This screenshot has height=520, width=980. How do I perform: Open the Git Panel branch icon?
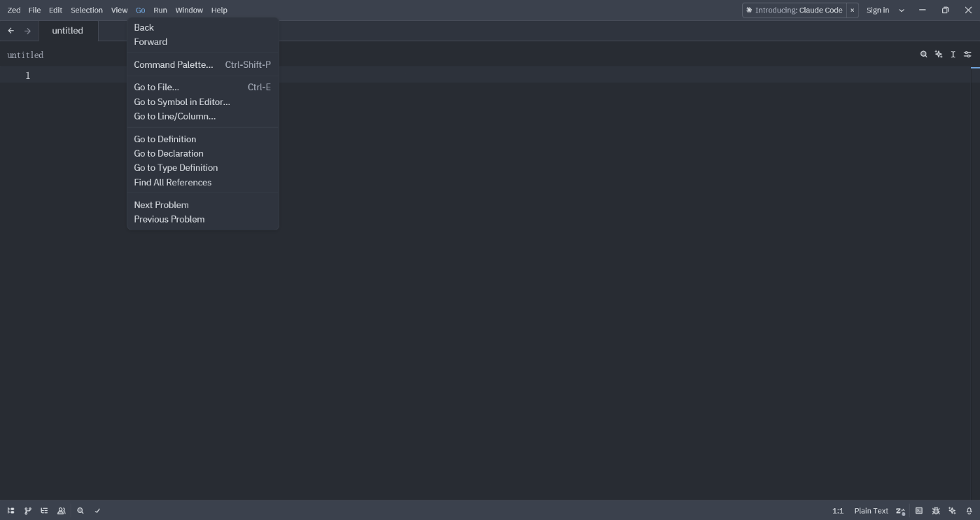tap(28, 511)
